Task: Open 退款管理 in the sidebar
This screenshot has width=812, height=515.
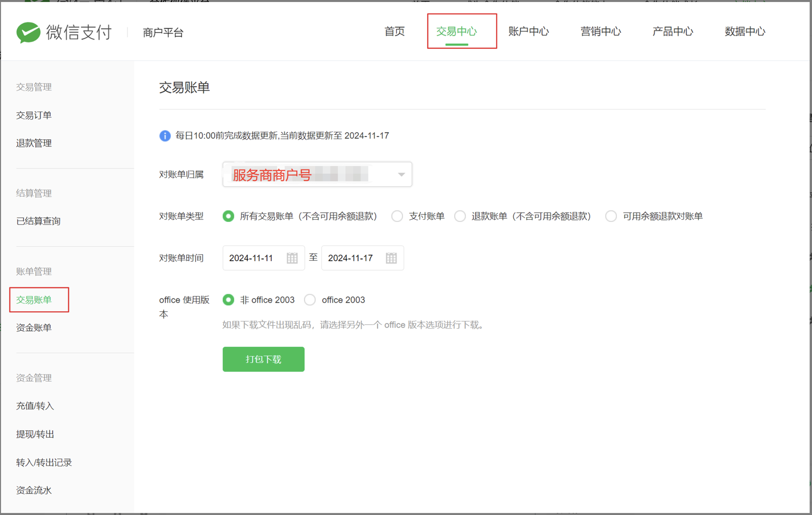Action: pyautogui.click(x=34, y=143)
